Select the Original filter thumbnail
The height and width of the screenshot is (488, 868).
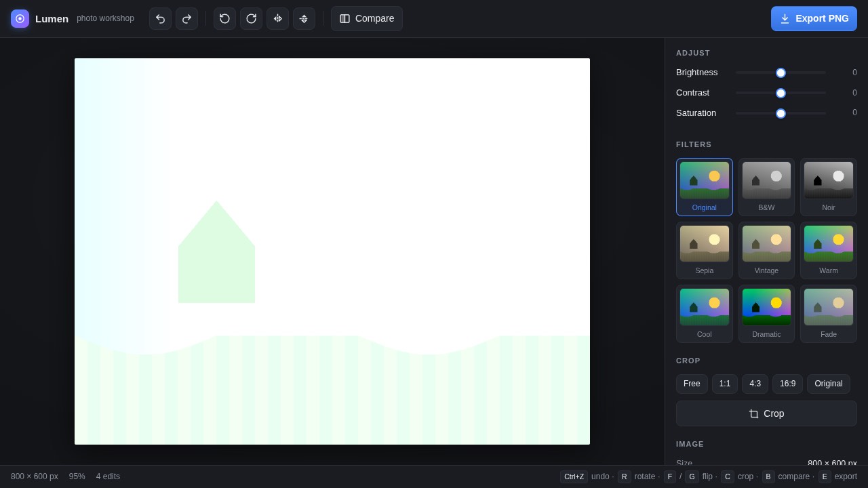click(705, 187)
